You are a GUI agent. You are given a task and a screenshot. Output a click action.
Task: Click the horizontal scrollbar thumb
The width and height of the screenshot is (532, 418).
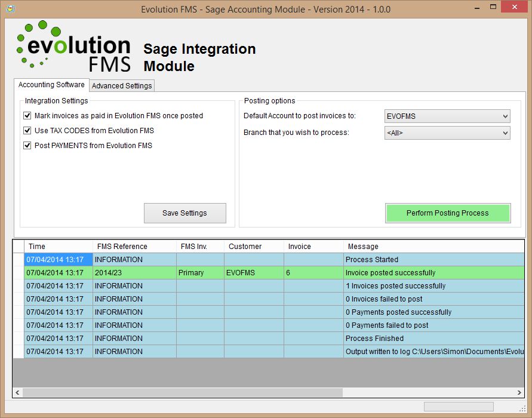pyautogui.click(x=183, y=392)
